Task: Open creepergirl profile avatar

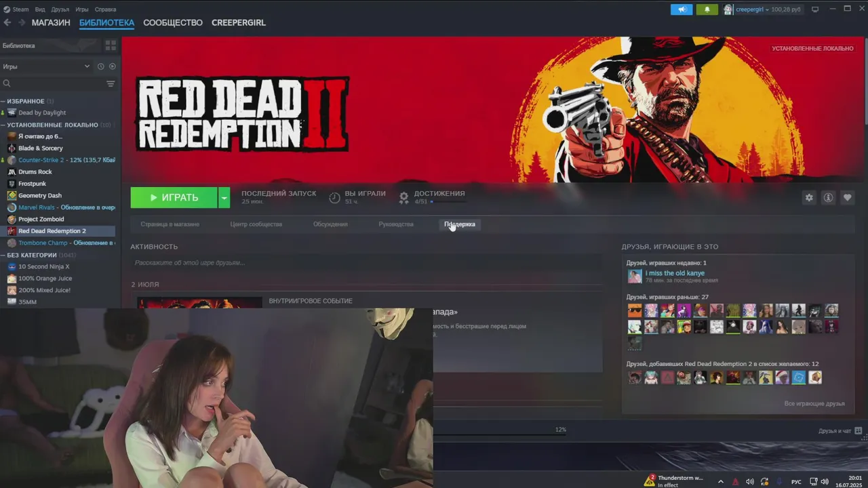Action: coord(728,9)
